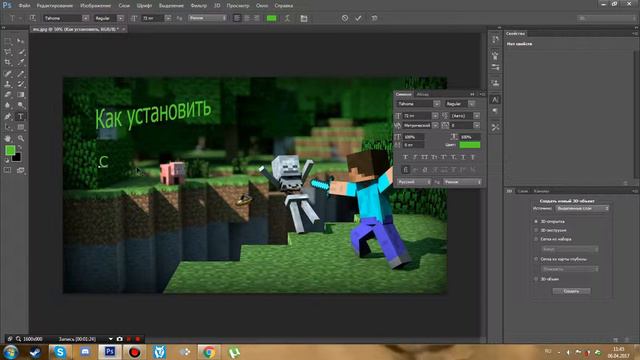Select the Eyedropper tool
Viewport: 640px width, 360px height.
tap(20, 62)
